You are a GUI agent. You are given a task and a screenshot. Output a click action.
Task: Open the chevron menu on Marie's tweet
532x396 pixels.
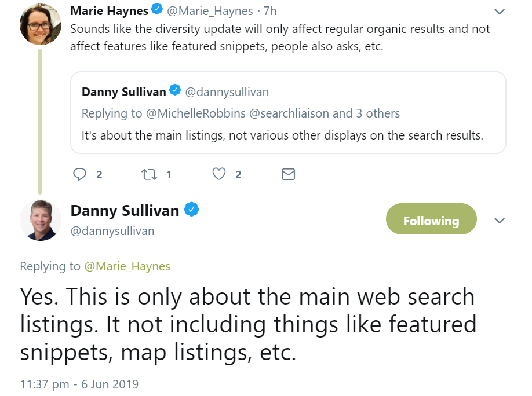(x=499, y=11)
